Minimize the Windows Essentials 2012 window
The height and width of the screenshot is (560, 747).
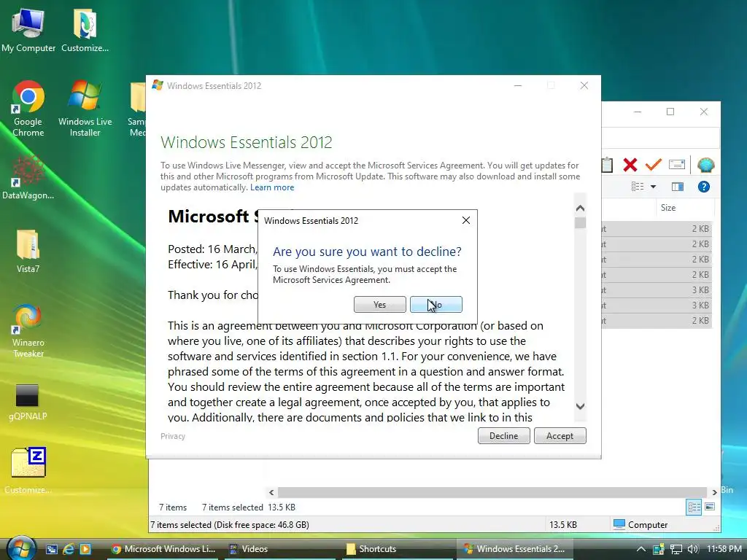pyautogui.click(x=518, y=86)
